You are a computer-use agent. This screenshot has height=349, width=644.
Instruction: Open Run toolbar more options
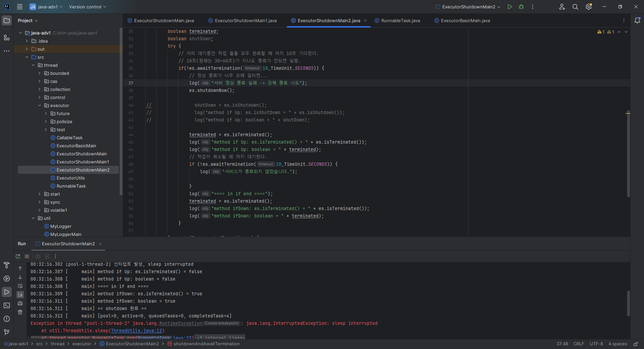pyautogui.click(x=55, y=257)
